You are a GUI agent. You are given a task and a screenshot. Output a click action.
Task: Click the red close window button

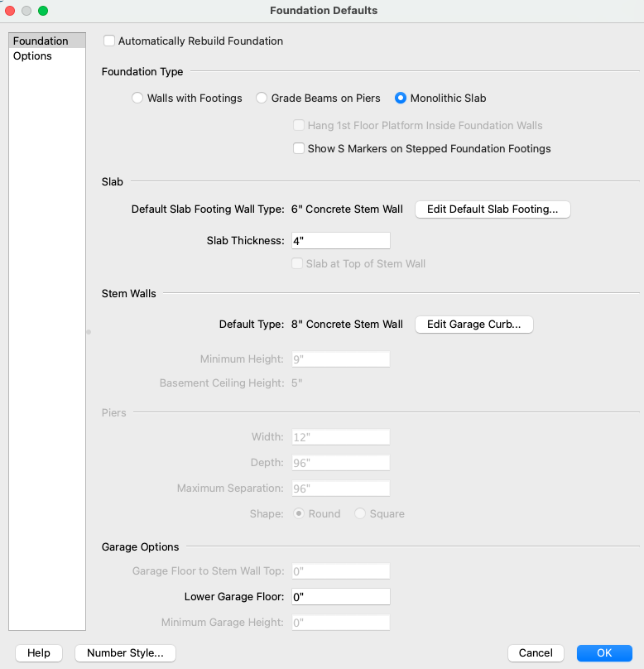[x=11, y=11]
